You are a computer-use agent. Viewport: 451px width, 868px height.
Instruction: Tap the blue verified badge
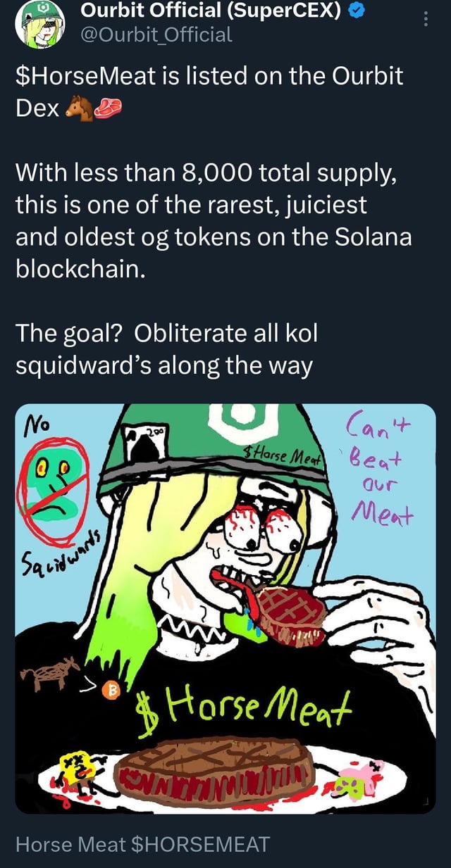click(355, 11)
